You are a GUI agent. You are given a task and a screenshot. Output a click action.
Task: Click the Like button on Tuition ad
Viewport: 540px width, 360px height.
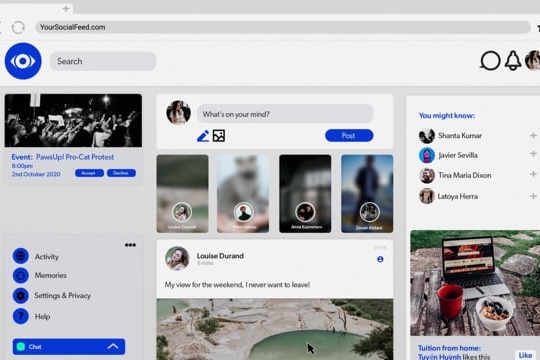(x=525, y=355)
